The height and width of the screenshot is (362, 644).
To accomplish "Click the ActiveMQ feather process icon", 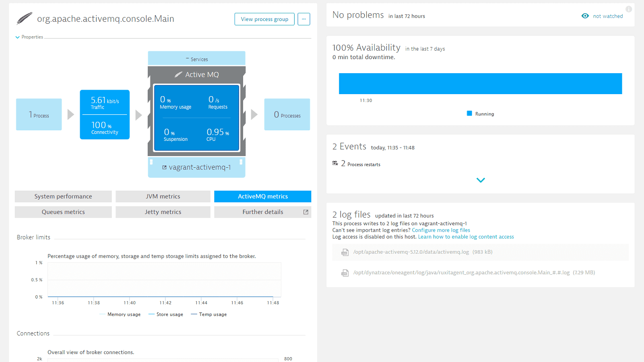I will point(25,19).
